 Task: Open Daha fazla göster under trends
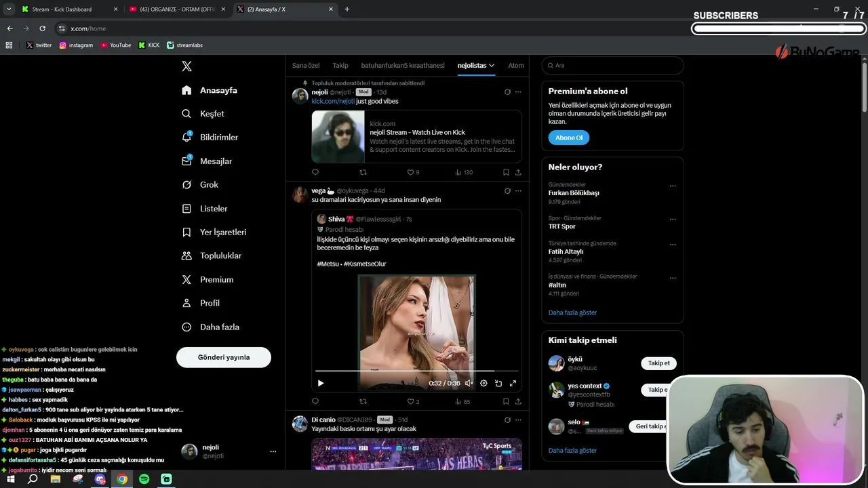pos(573,312)
